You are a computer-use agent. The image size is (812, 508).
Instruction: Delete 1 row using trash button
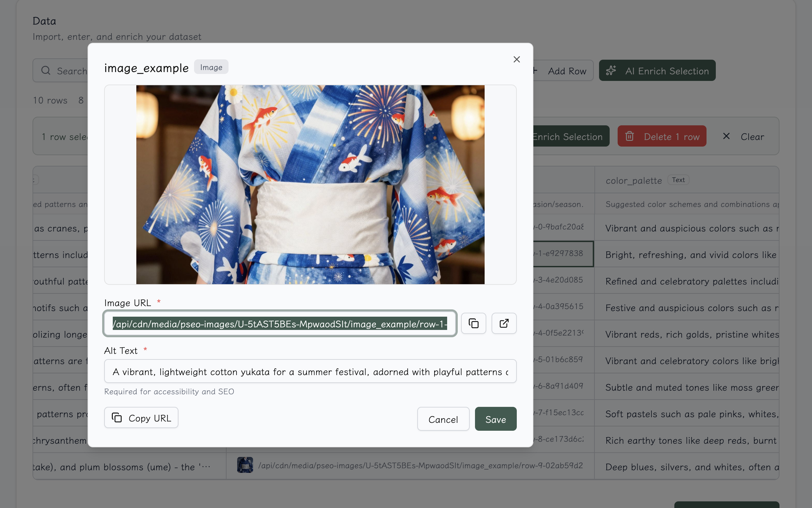point(661,136)
